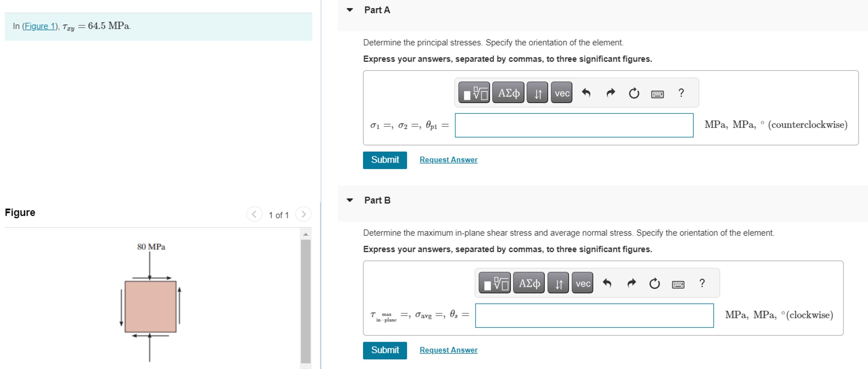The width and height of the screenshot is (868, 369).
Task: Reset the Part B answer field
Action: tap(655, 283)
